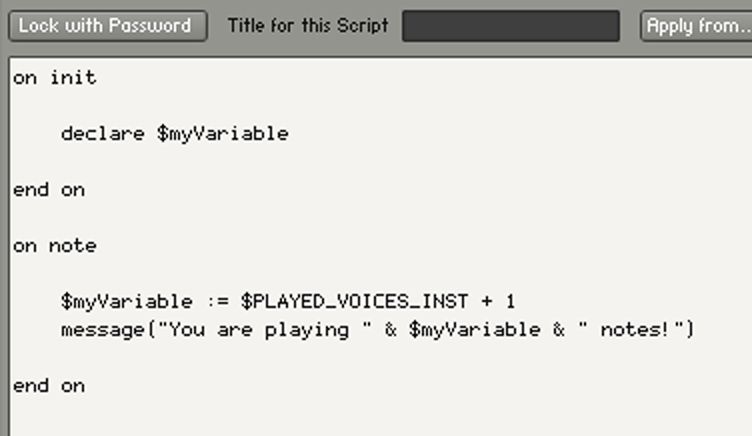The height and width of the screenshot is (436, 752).
Task: Click the "You are playing " string
Action: (x=265, y=330)
